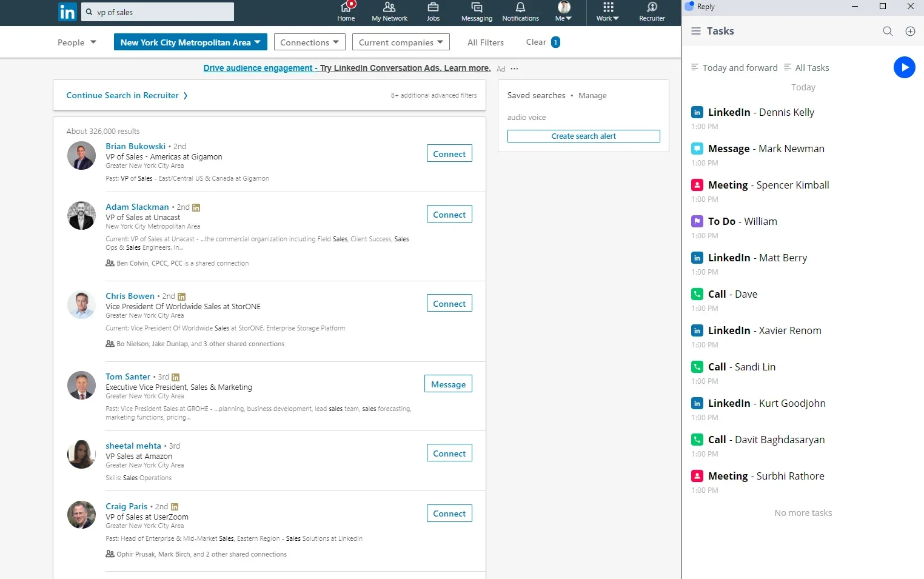Maximize the Reply window
The image size is (924, 579).
[x=883, y=6]
